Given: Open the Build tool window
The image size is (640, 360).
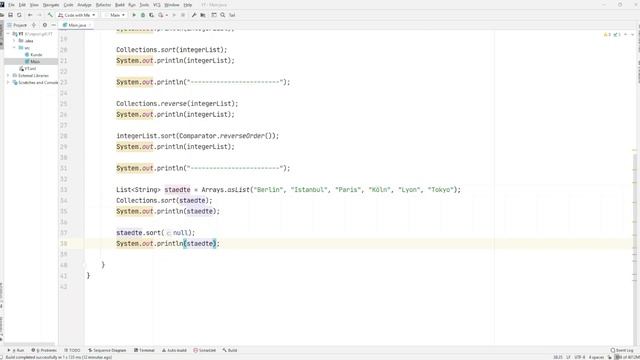Looking at the screenshot, I should (x=230, y=350).
